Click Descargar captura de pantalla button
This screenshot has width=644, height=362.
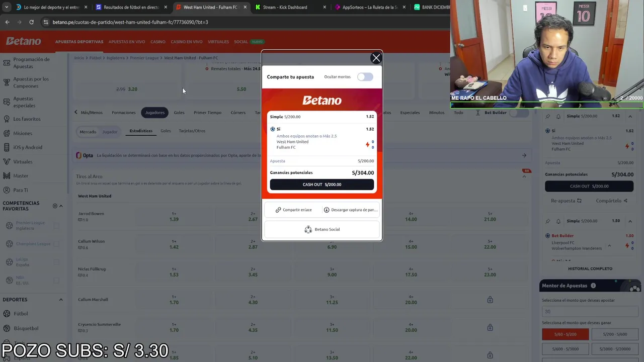point(350,210)
